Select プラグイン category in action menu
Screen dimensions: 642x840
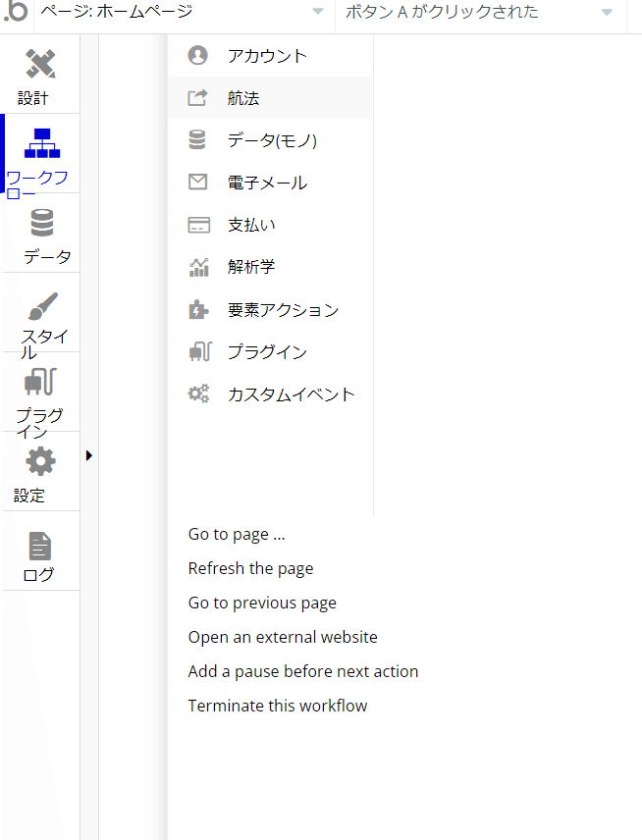coord(271,351)
